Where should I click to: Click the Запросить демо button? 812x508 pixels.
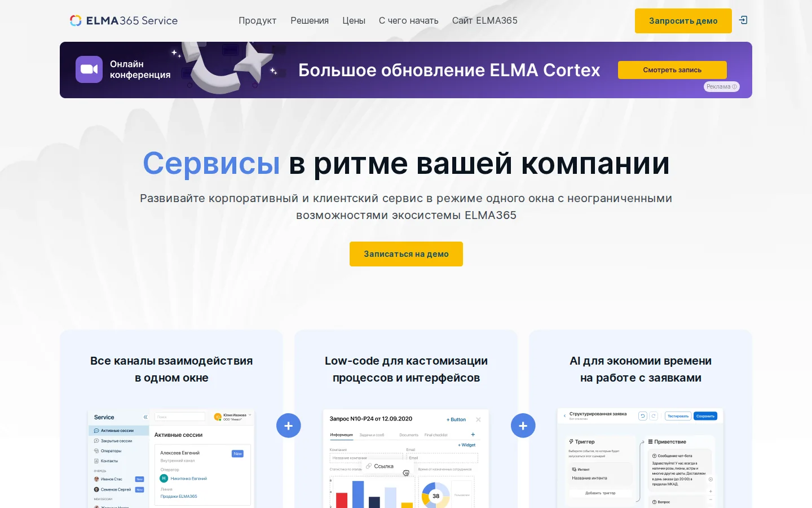click(683, 21)
